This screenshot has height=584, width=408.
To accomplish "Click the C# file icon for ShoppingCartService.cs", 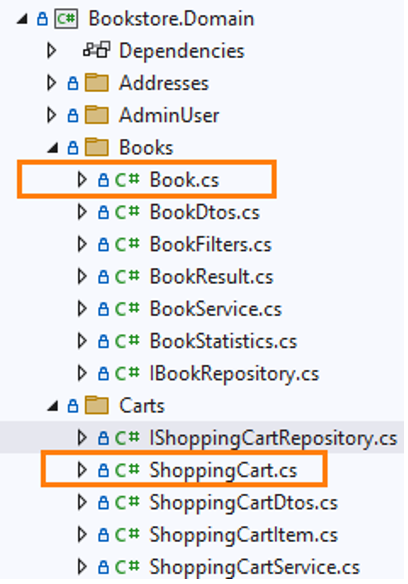I will point(127,567).
